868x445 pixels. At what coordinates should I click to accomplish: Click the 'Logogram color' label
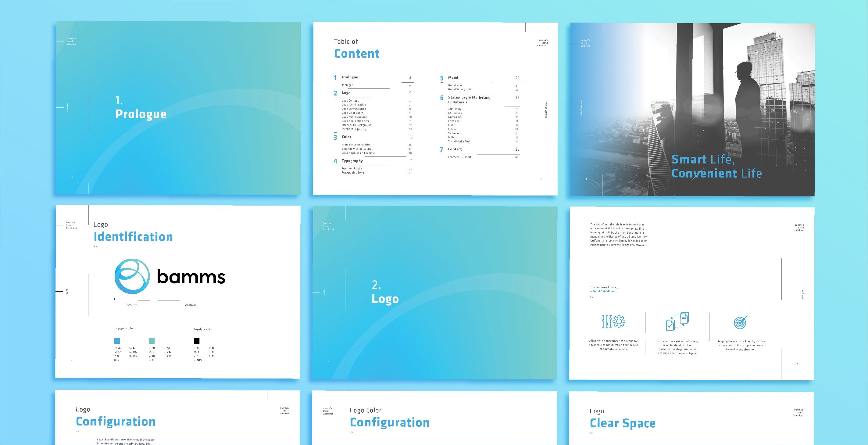pyautogui.click(x=124, y=328)
